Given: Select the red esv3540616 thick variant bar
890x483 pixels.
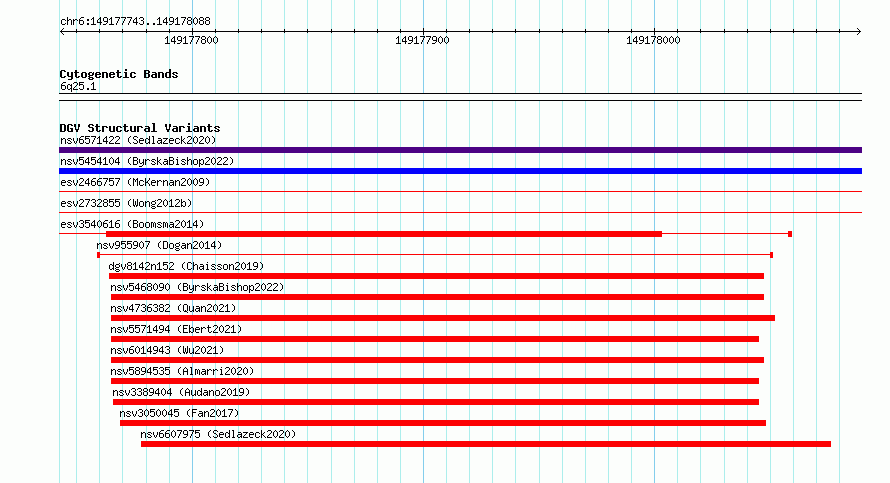Looking at the screenshot, I should [x=384, y=234].
